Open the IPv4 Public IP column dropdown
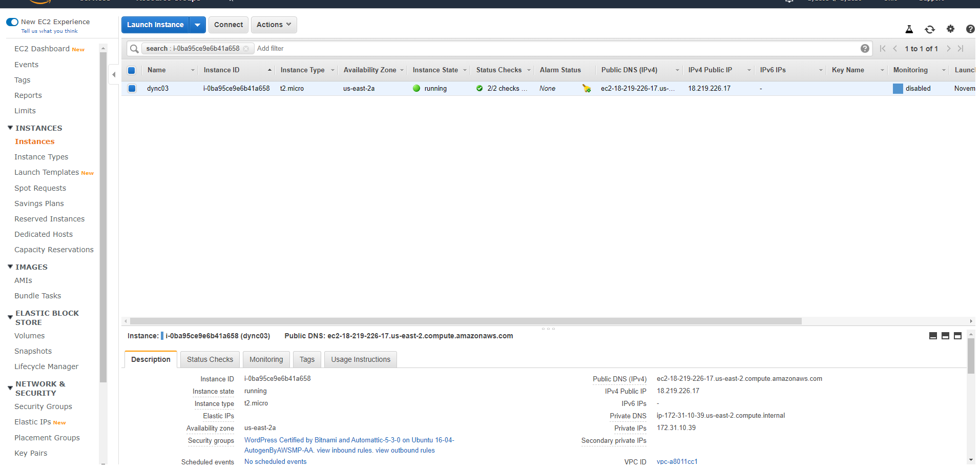Image resolution: width=980 pixels, height=469 pixels. [749, 70]
